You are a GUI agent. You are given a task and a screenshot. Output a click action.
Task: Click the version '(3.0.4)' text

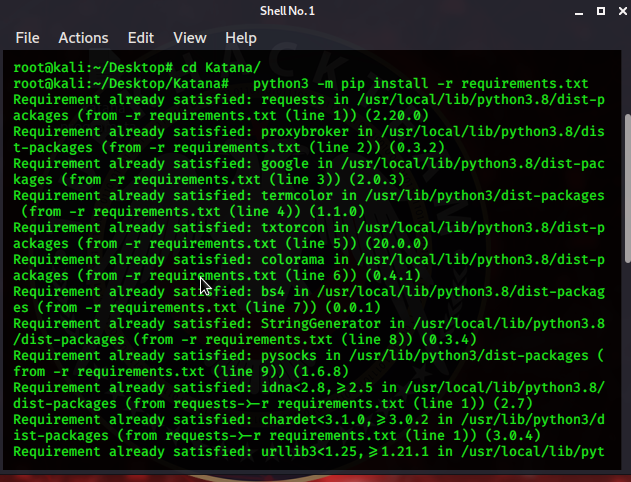click(513, 435)
